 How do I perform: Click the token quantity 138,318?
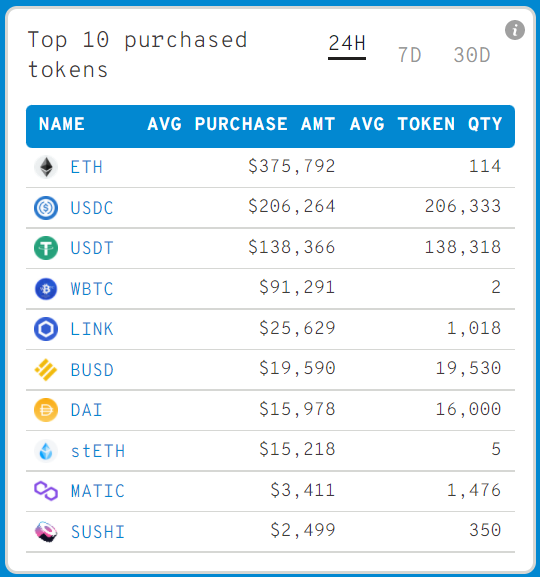click(463, 247)
